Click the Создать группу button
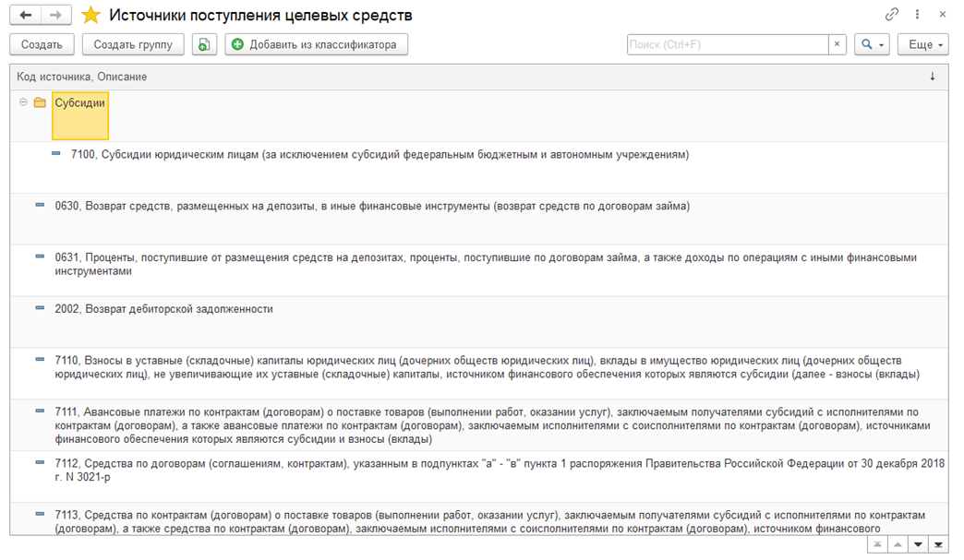 click(x=133, y=44)
